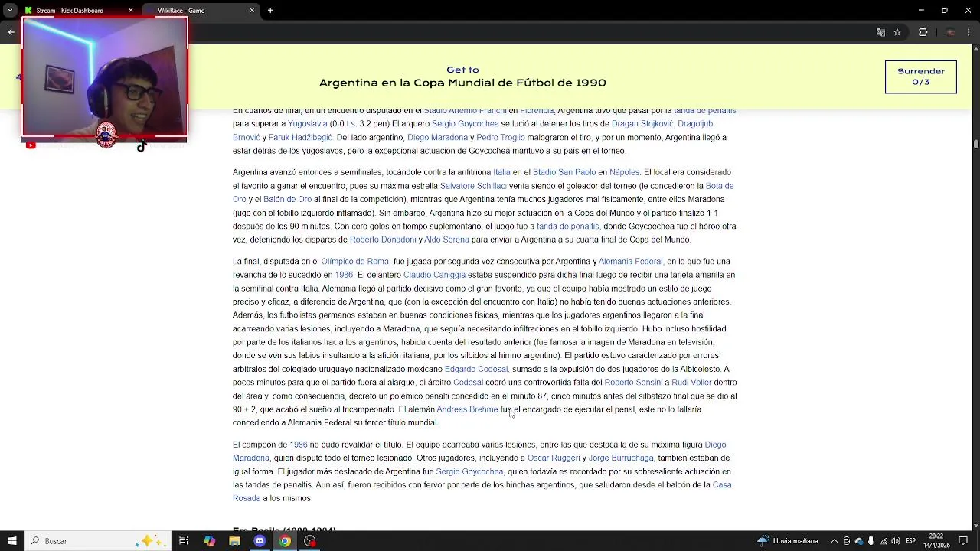
Task: Open the Balón de Oro link
Action: click(287, 200)
